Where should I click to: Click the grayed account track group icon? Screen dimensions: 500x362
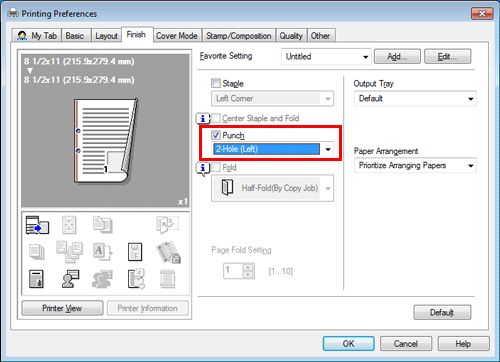[102, 279]
